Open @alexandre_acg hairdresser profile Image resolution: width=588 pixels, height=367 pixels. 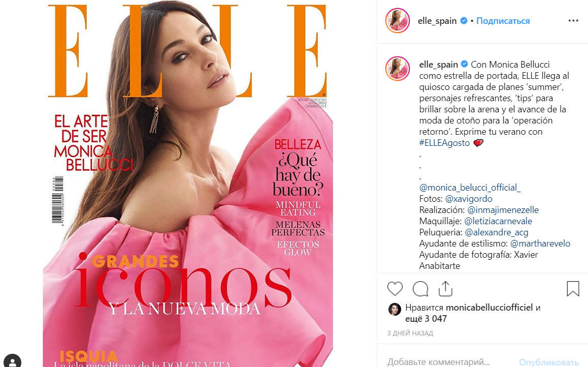coord(497,233)
